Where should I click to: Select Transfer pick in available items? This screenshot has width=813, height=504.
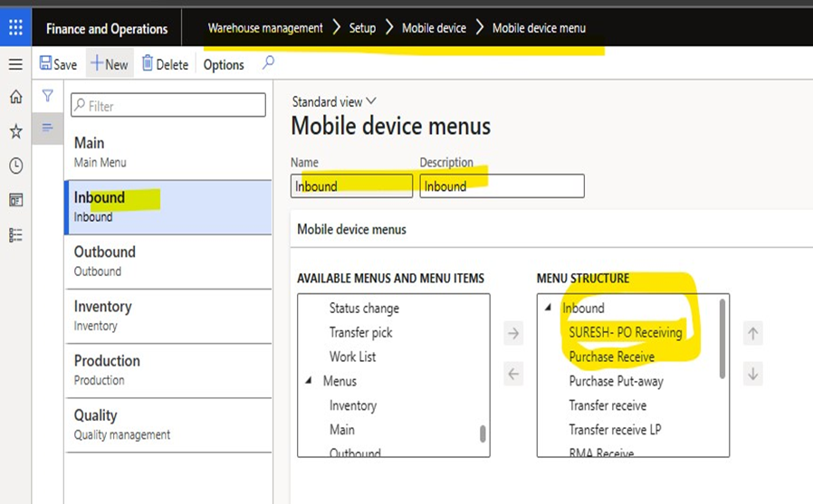click(361, 333)
